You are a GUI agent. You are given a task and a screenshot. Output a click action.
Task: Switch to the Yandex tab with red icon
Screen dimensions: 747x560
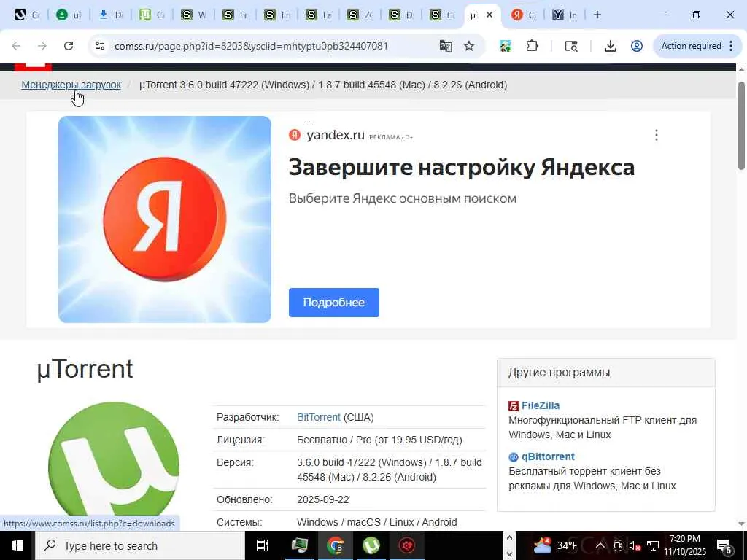(523, 15)
